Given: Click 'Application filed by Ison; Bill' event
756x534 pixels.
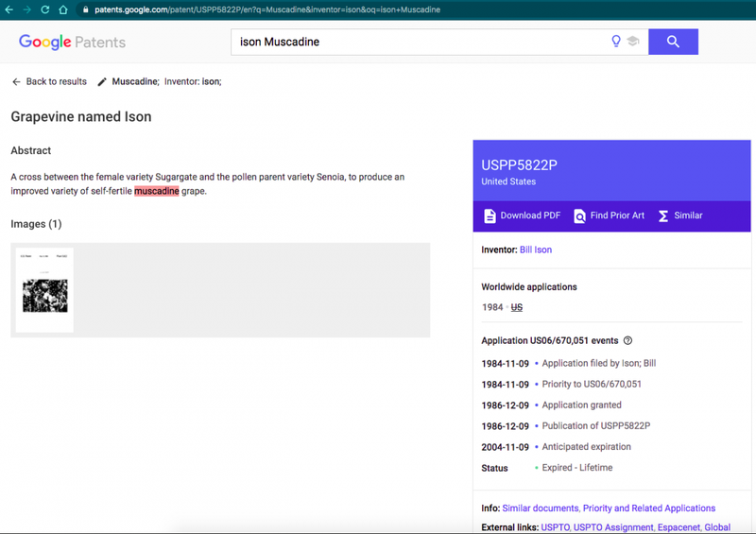Looking at the screenshot, I should tap(599, 363).
